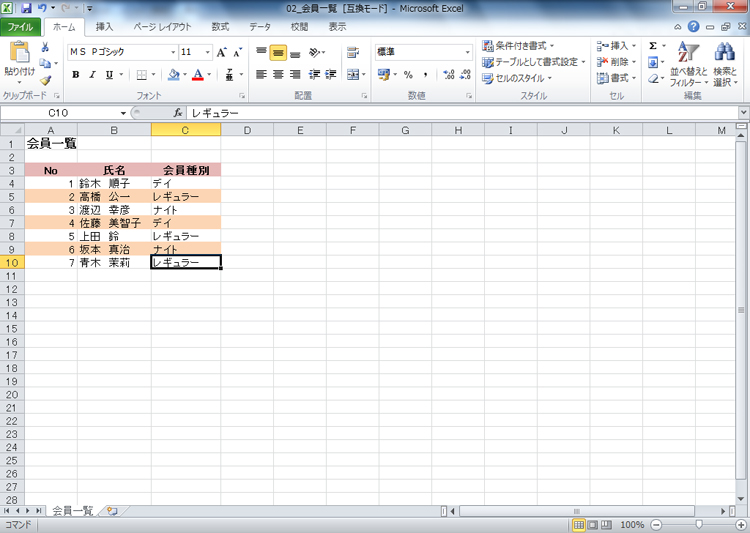
Task: Click the Merge and Center icon
Action: pos(353,75)
